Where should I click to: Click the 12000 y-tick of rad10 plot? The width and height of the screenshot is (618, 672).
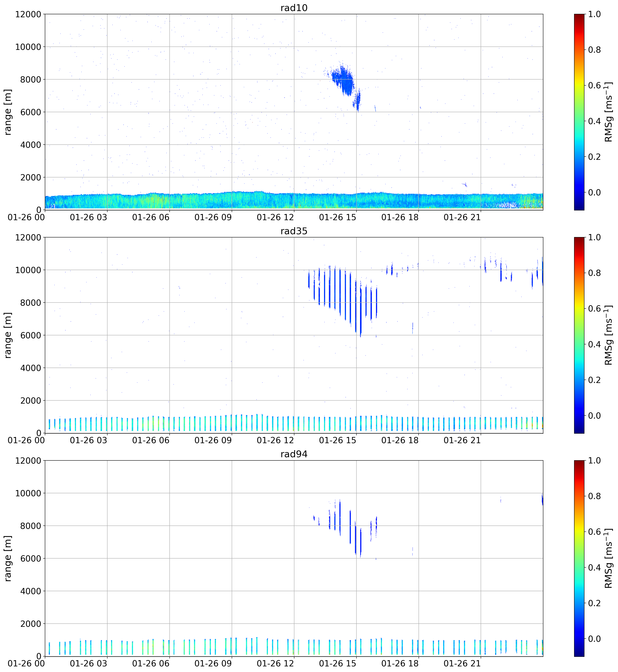(x=28, y=14)
